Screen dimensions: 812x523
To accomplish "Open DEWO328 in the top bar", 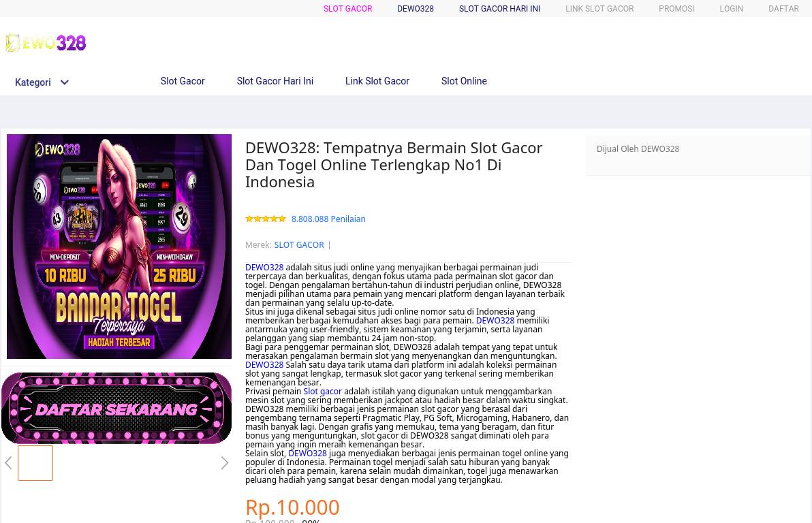I will point(416,9).
